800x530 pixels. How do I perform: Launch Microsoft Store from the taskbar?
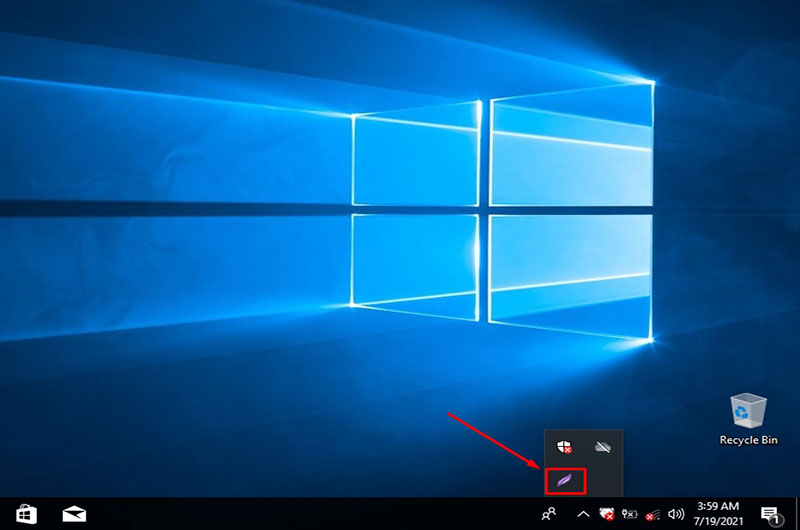(x=26, y=514)
